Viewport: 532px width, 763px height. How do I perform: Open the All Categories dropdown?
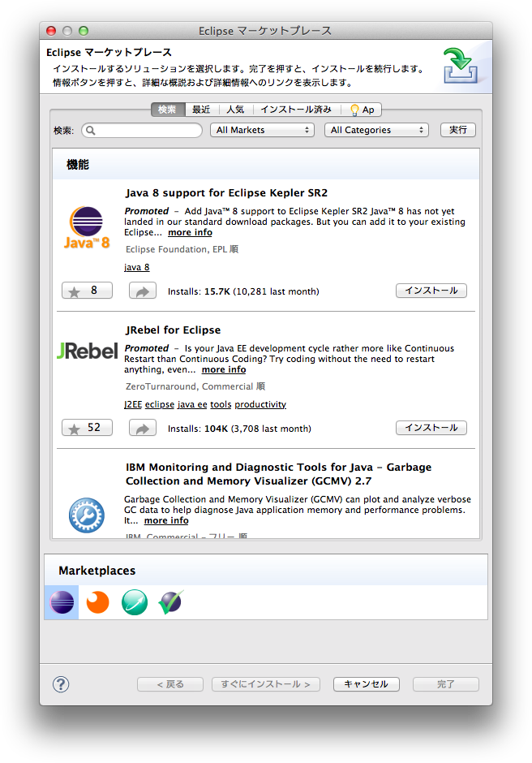click(x=376, y=130)
